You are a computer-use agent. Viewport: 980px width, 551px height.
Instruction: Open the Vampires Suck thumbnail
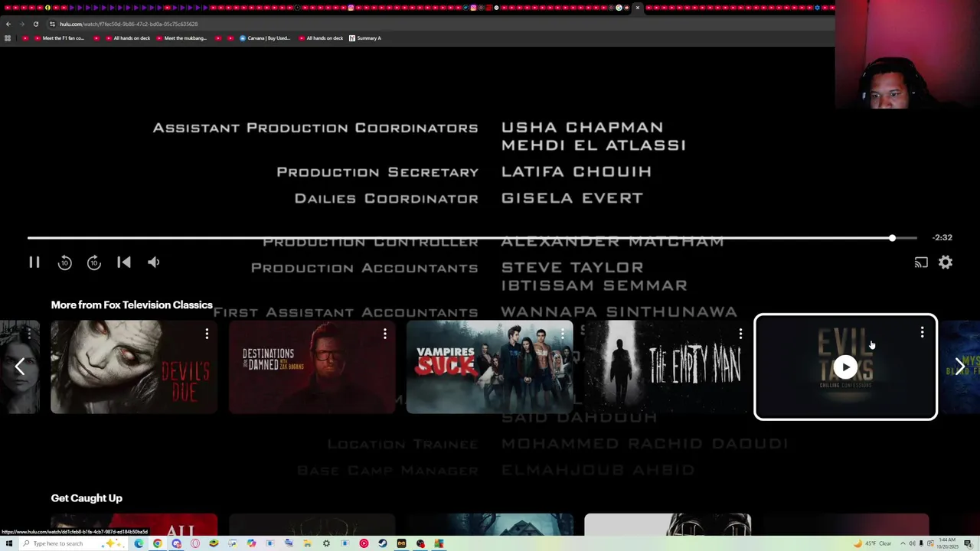point(489,367)
